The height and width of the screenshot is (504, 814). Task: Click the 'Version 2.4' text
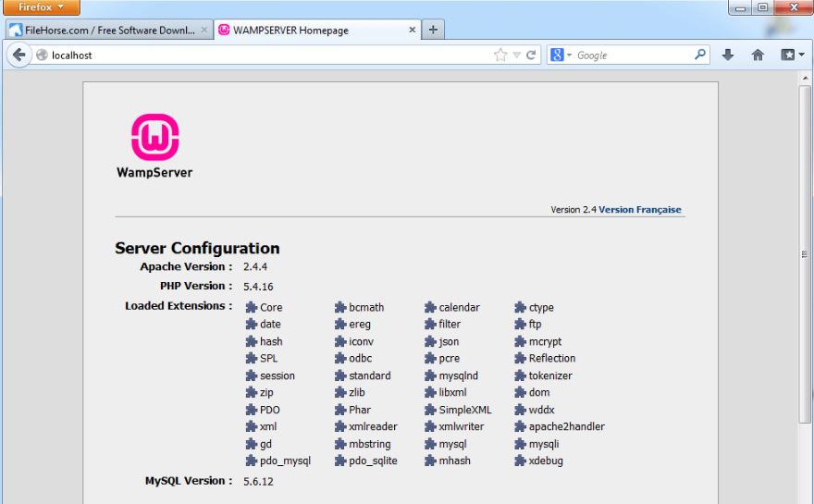pos(573,210)
